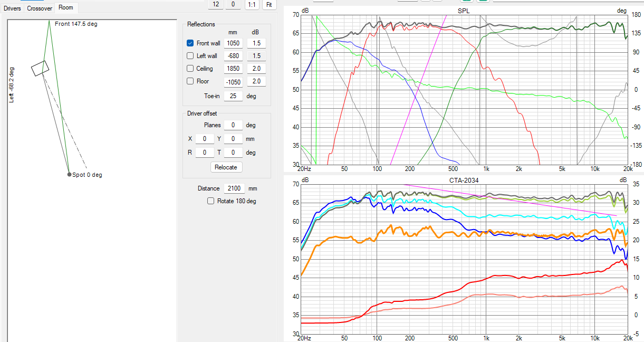Click the listening Spot 0 deg point
The width and height of the screenshot is (644, 342).
click(x=69, y=174)
